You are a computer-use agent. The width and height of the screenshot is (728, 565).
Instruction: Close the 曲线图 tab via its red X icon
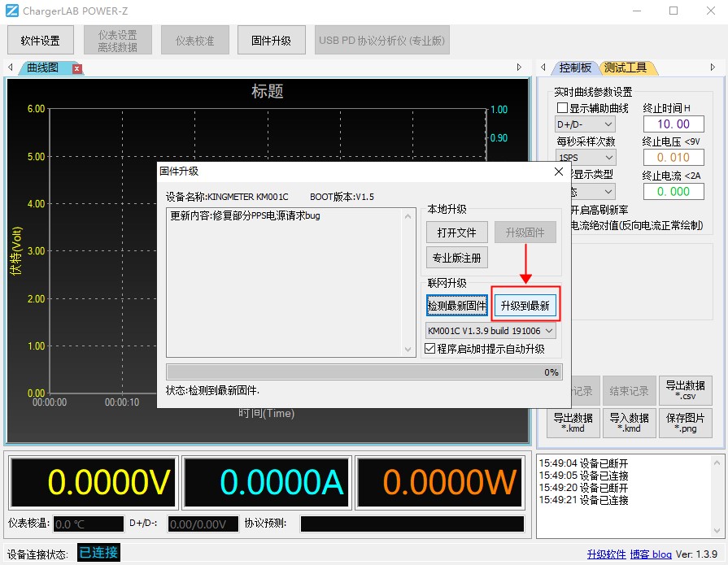point(77,69)
